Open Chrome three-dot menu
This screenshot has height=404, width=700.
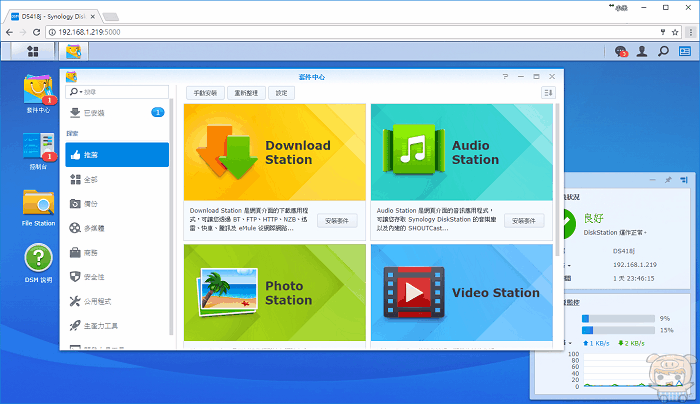pos(691,32)
